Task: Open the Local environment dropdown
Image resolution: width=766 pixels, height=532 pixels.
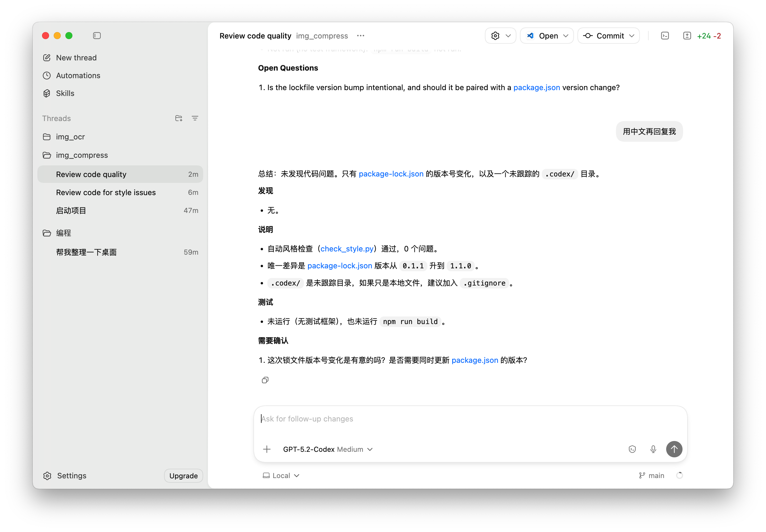Action: [281, 476]
